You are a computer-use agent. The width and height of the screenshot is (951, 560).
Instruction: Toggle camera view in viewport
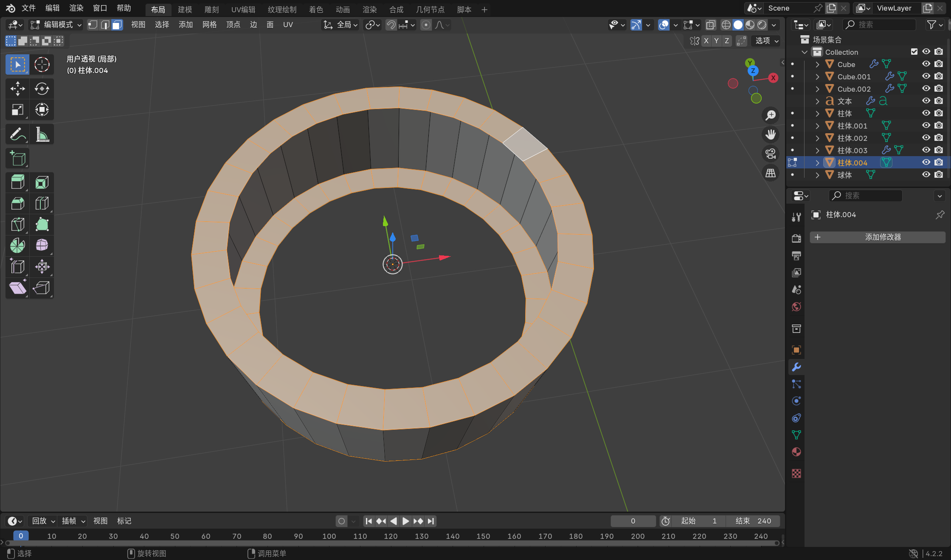click(770, 154)
